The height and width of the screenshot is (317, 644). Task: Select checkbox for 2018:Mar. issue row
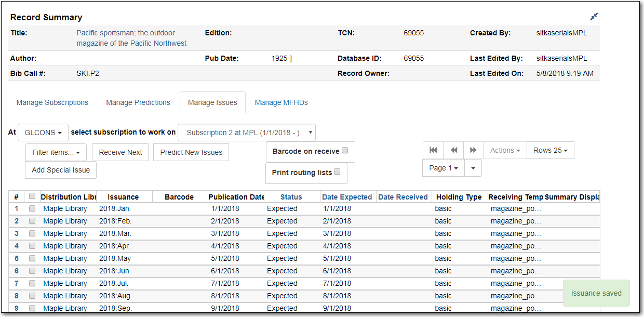pyautogui.click(x=32, y=234)
